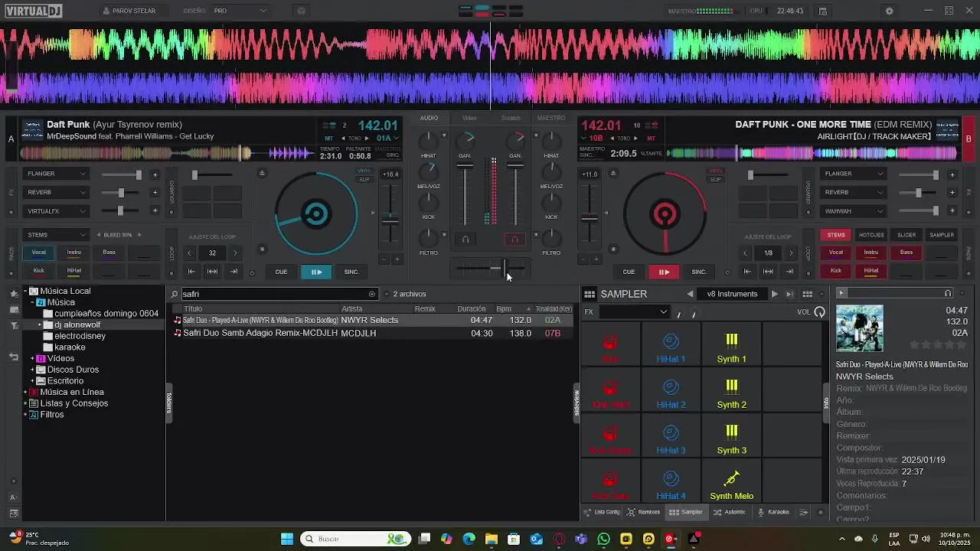Open STEMS pad mode dropdown on deck A
The image size is (980, 551).
(x=56, y=235)
